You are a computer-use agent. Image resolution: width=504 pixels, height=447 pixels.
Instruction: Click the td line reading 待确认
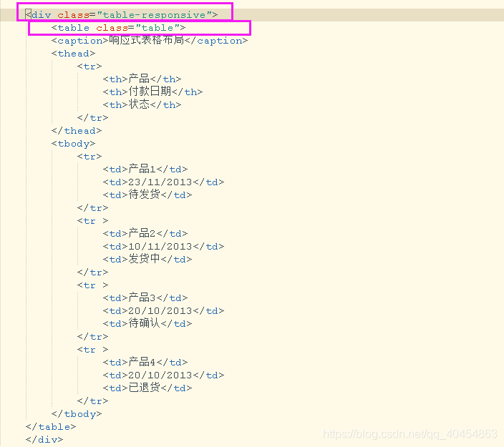pos(147,323)
